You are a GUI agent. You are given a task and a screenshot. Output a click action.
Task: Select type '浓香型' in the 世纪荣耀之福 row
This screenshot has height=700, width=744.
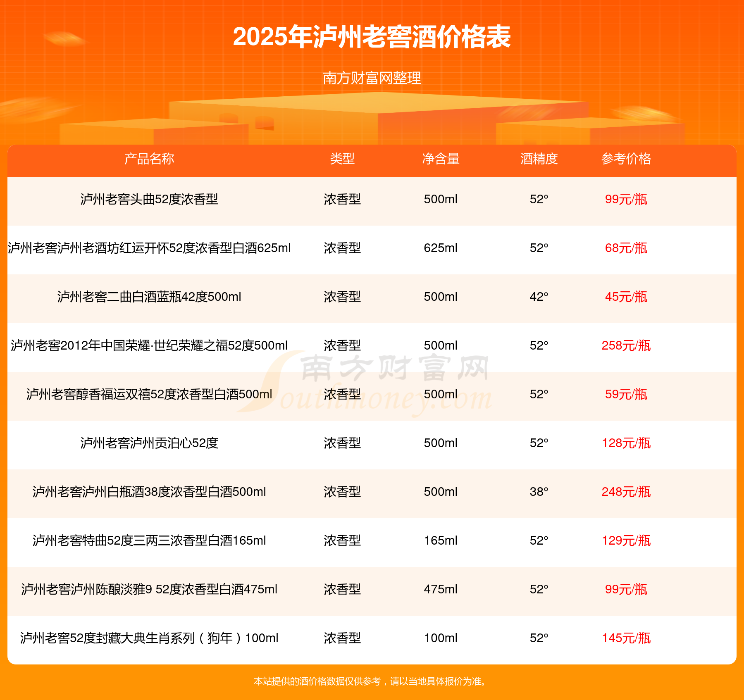pyautogui.click(x=342, y=345)
